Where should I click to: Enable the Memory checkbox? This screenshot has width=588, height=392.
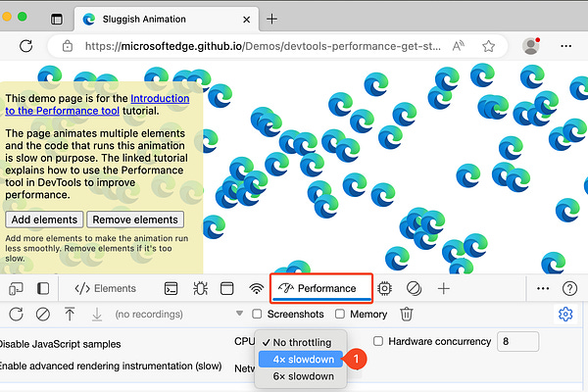340,314
